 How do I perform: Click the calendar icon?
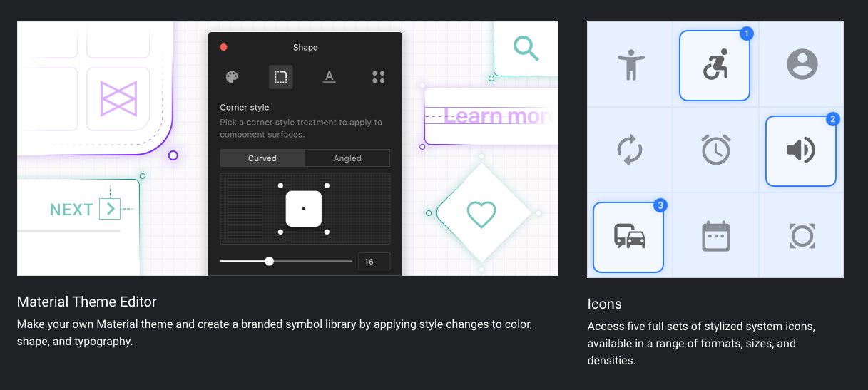click(715, 236)
